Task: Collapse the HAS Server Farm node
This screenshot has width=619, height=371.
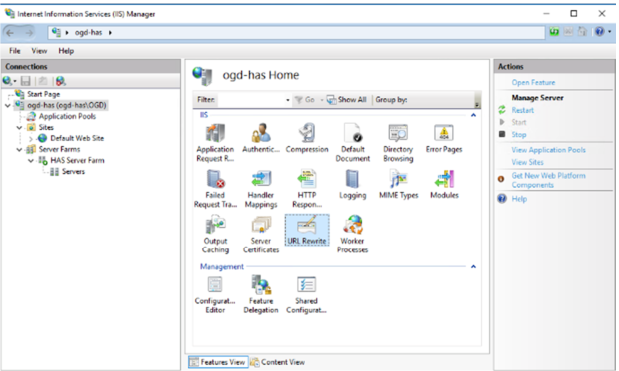Action: pos(30,161)
